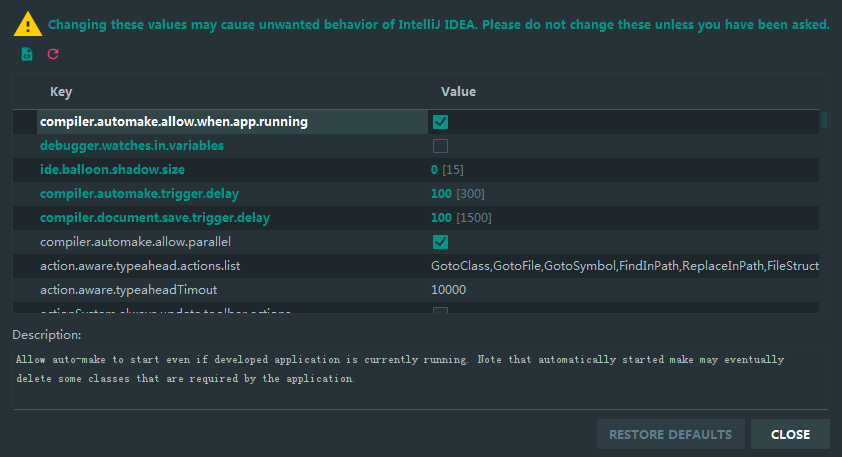Uncheck compiler.automake.allow.when.app.running checkbox
842x457 pixels.
click(440, 122)
